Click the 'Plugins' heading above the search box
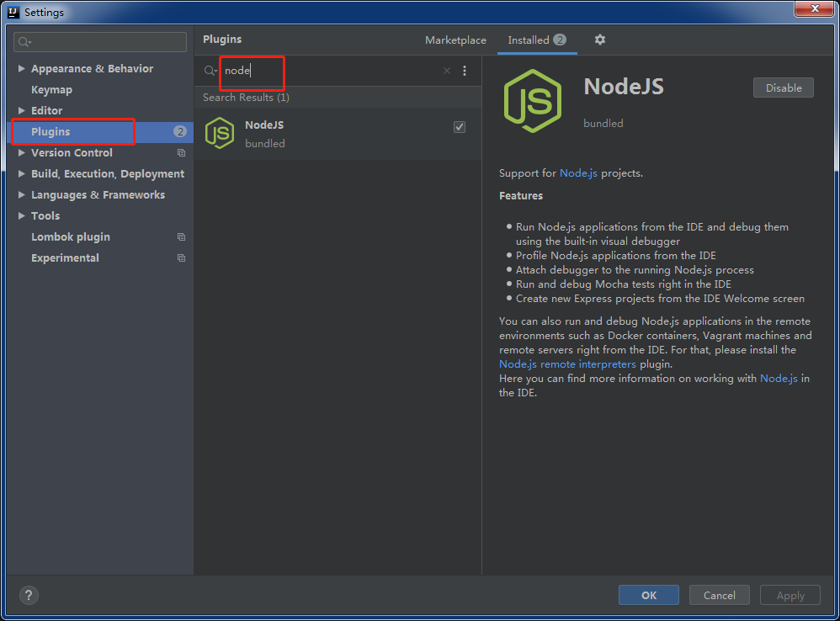 (x=222, y=39)
